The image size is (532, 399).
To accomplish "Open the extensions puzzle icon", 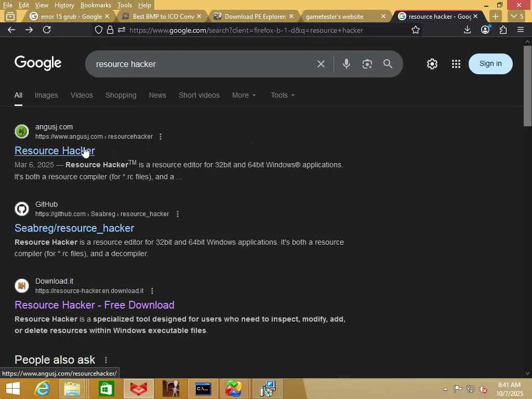I will pyautogui.click(x=503, y=30).
